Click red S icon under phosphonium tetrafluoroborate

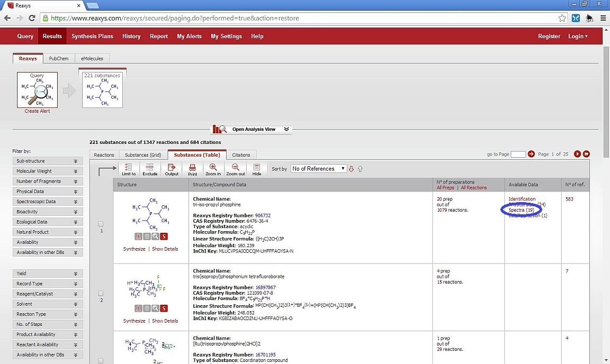click(x=164, y=308)
